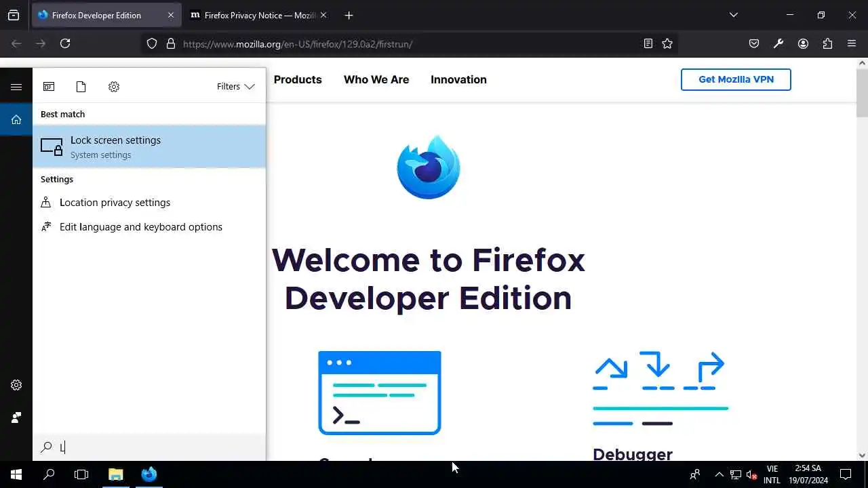
Task: Click the mozilla.org URL address field
Action: point(410,43)
